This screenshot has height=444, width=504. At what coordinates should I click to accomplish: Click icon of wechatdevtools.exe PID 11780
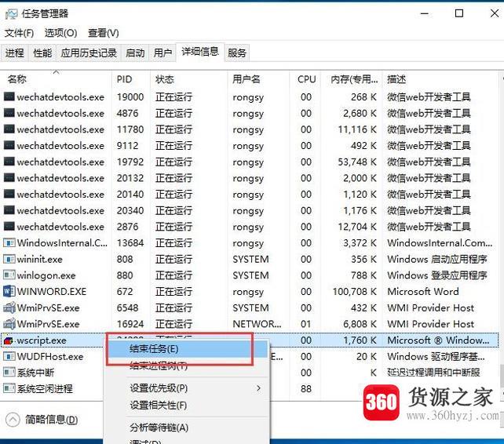point(9,129)
